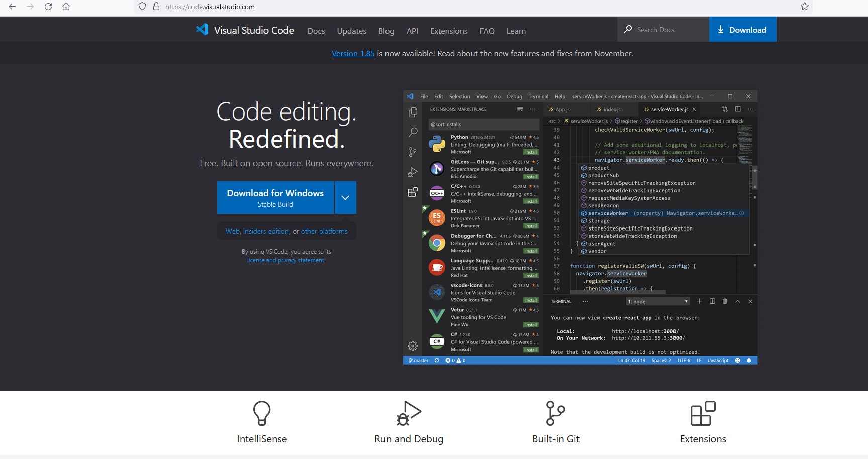Image resolution: width=868 pixels, height=459 pixels.
Task: Open the Version 1.85 link
Action: 353,53
